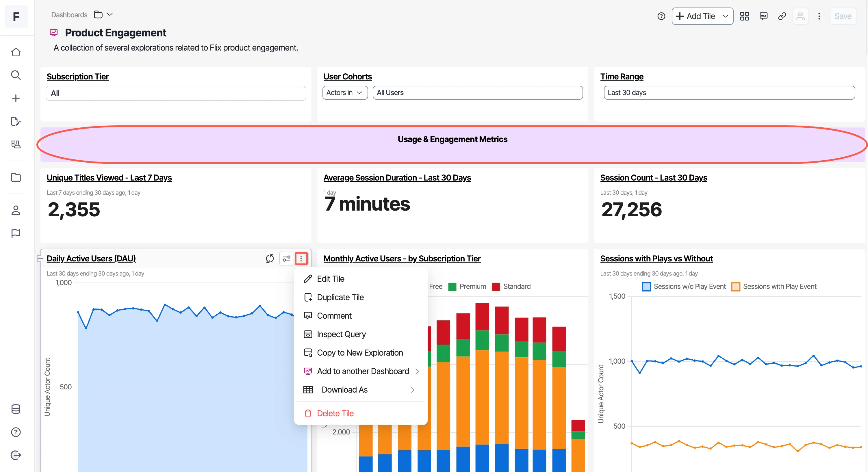Choose Duplicate Tile in the menu

pyautogui.click(x=361, y=297)
